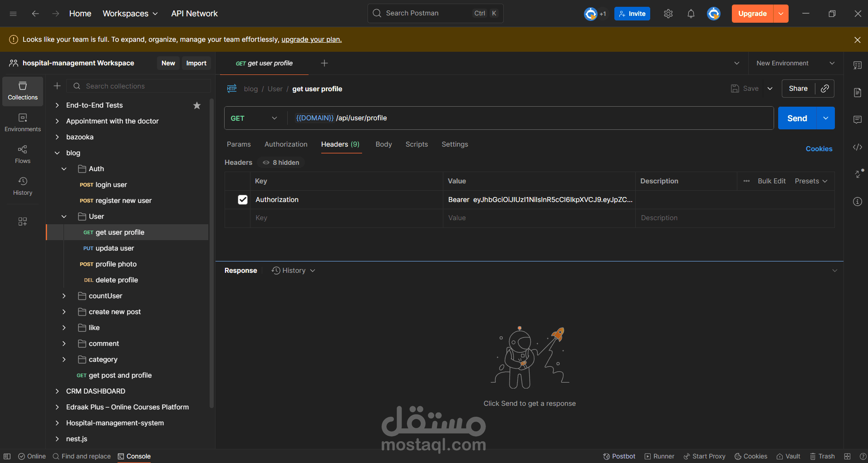Open the API Network menu

(194, 14)
